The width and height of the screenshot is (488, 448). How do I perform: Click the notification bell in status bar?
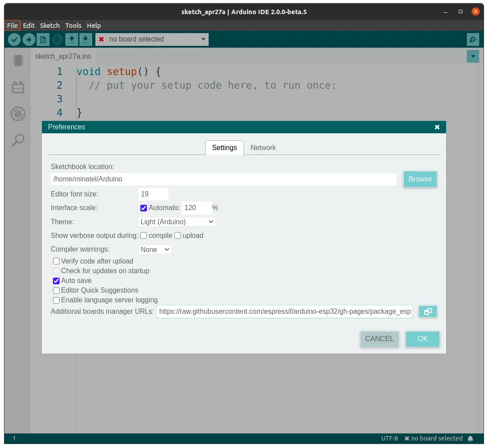(470, 438)
